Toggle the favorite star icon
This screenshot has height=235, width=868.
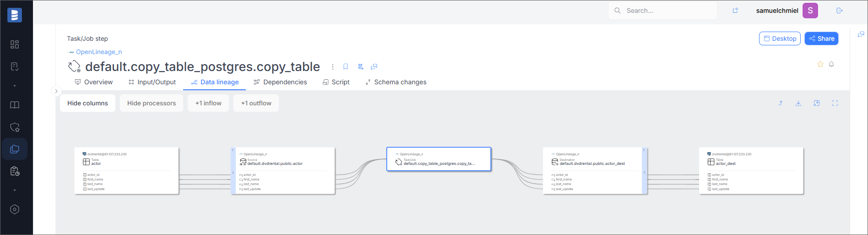point(820,64)
